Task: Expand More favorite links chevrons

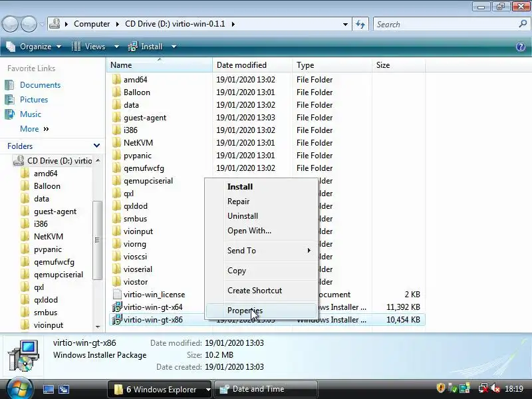Action: tap(46, 129)
